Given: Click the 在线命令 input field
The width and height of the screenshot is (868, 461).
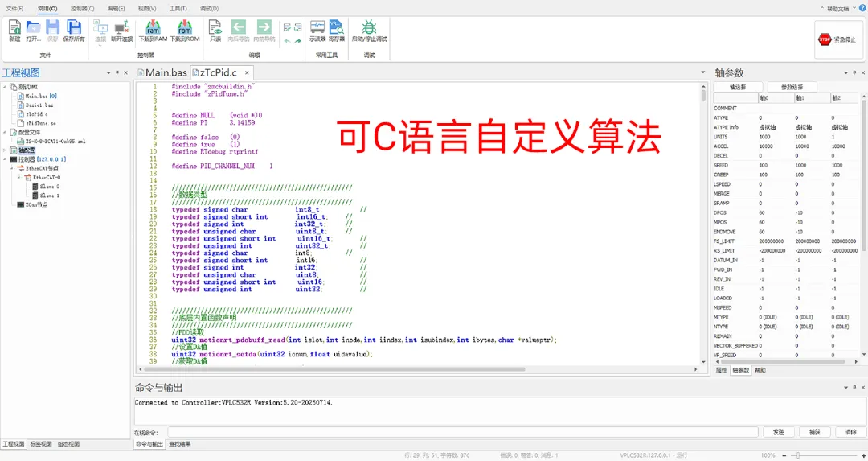Looking at the screenshot, I should tap(462, 432).
